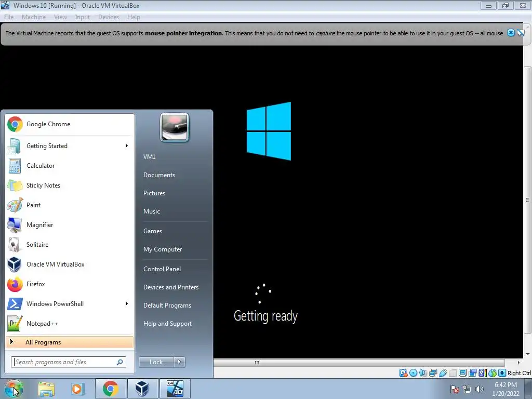Open shutdown options arrow beside Lock

179,362
